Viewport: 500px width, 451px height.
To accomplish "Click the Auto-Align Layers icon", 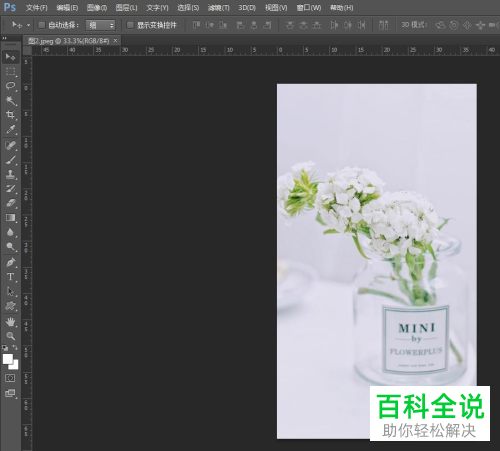I will click(x=384, y=25).
